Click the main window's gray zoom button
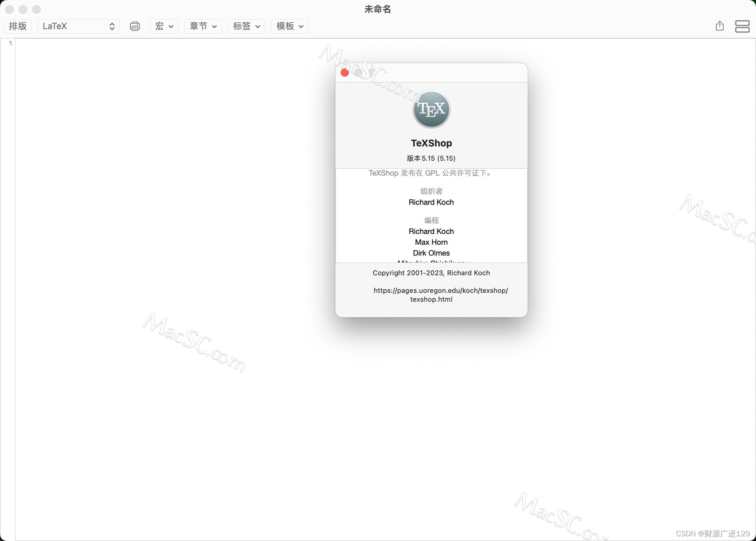Image resolution: width=756 pixels, height=541 pixels. 36,9
